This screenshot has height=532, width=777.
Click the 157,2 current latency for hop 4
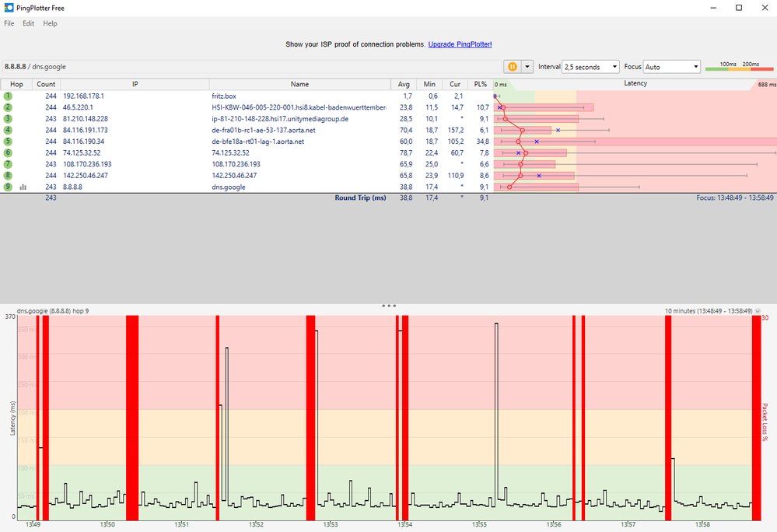[456, 130]
